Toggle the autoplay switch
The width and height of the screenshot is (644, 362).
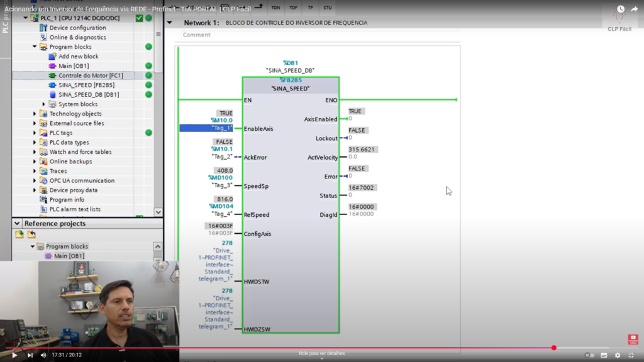tap(590, 356)
